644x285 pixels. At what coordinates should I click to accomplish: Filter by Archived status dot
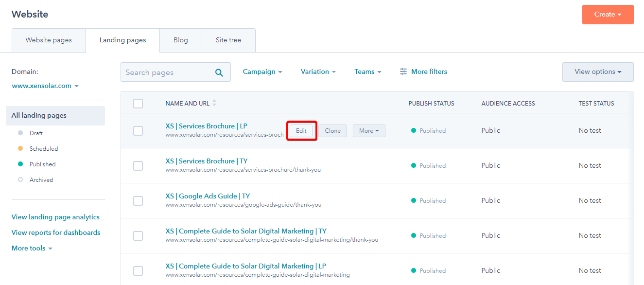click(x=20, y=179)
